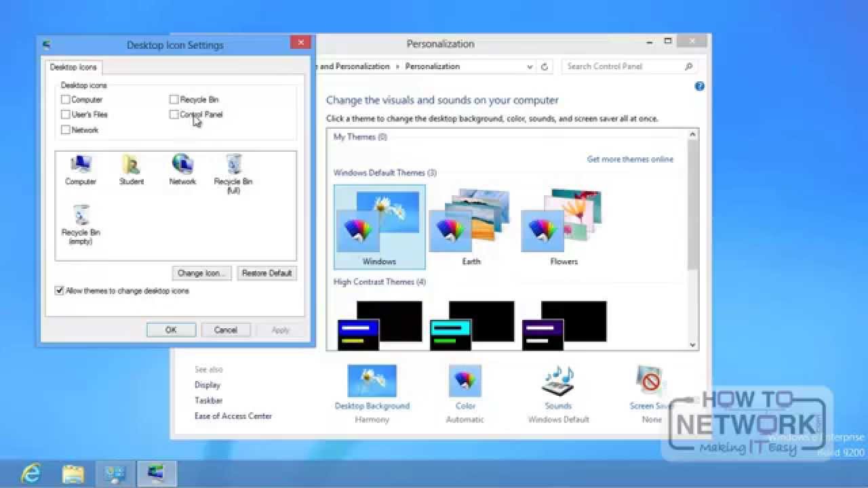Switch to Desktop Icon Settings taskbar button
Image resolution: width=868 pixels, height=488 pixels.
coord(157,473)
